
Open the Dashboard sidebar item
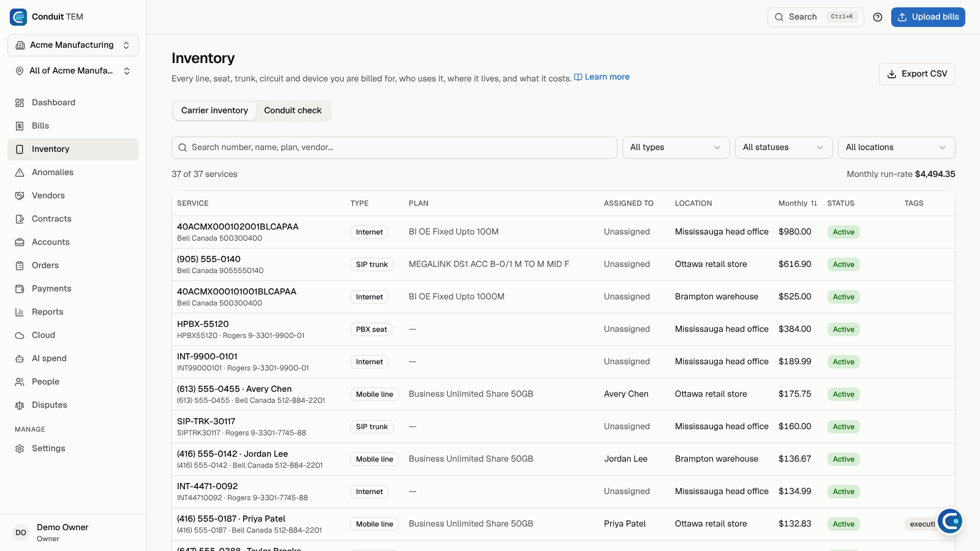(73, 103)
